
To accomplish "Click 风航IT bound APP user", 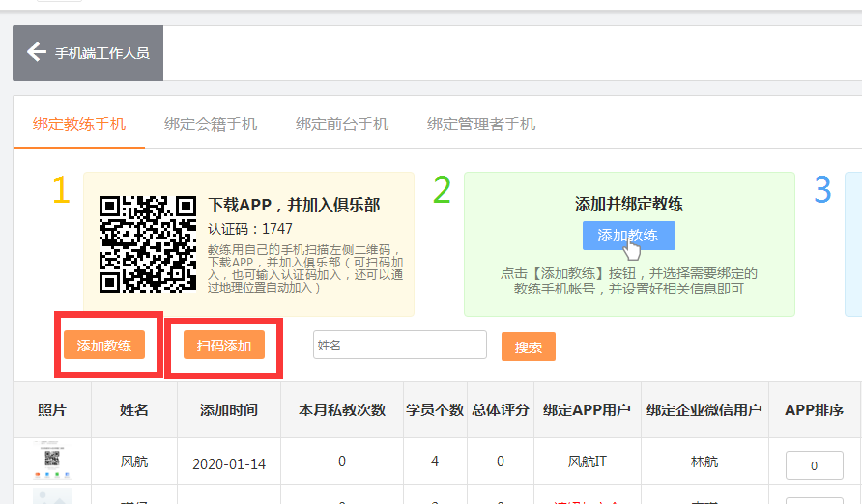I will click(x=588, y=462).
